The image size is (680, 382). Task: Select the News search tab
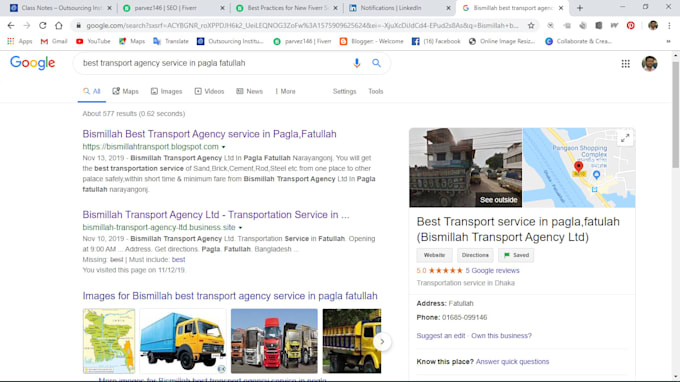(249, 91)
